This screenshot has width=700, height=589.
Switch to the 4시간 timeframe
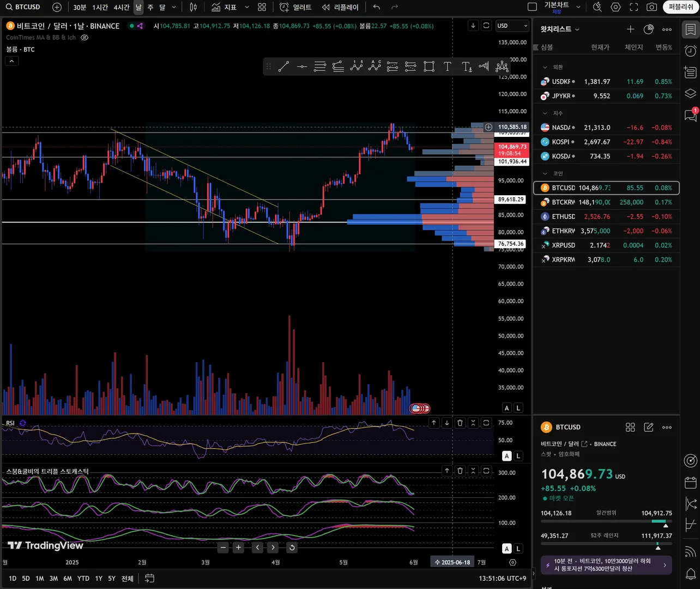click(122, 7)
